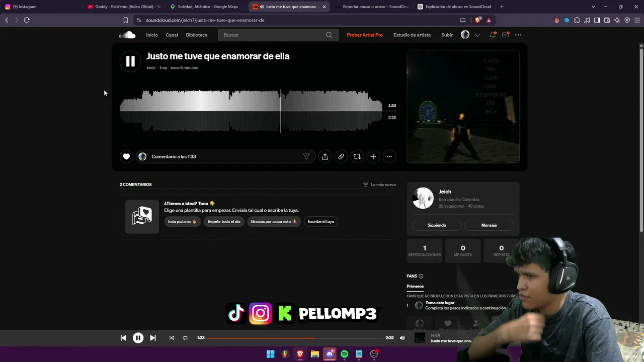Open the Fans info icon
The width and height of the screenshot is (644, 362).
(x=421, y=276)
